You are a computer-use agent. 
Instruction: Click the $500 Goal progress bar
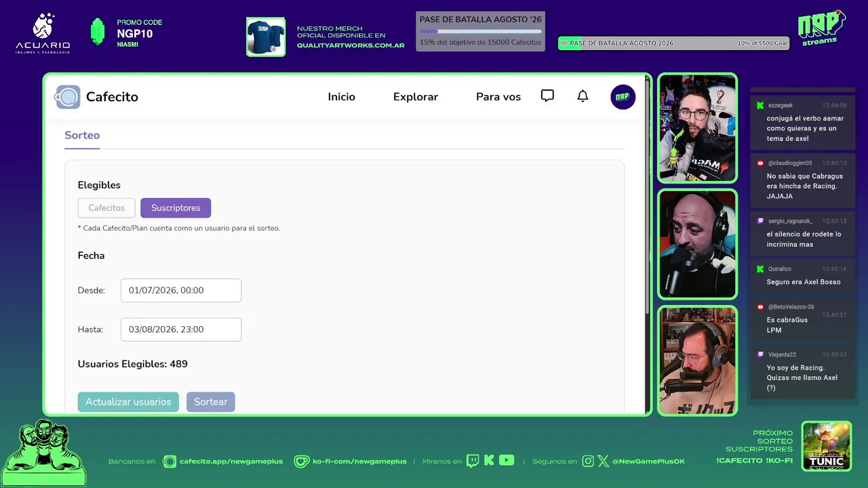pyautogui.click(x=674, y=43)
